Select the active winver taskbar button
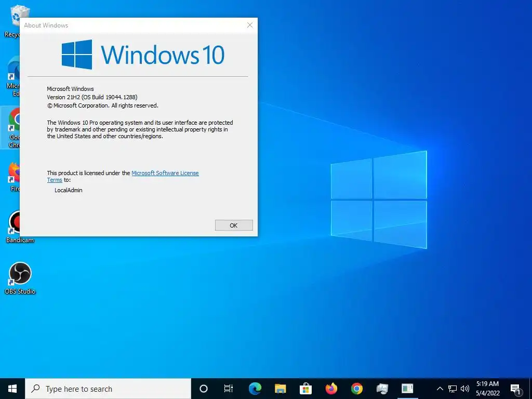This screenshot has height=399, width=532. (407, 389)
